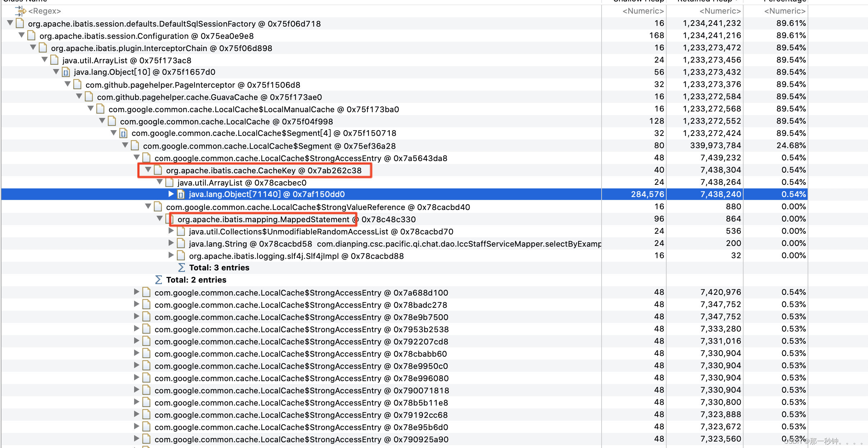Collapse the MappedStatement @ 0x78c48c330 node
This screenshot has height=448, width=868.
tap(160, 219)
